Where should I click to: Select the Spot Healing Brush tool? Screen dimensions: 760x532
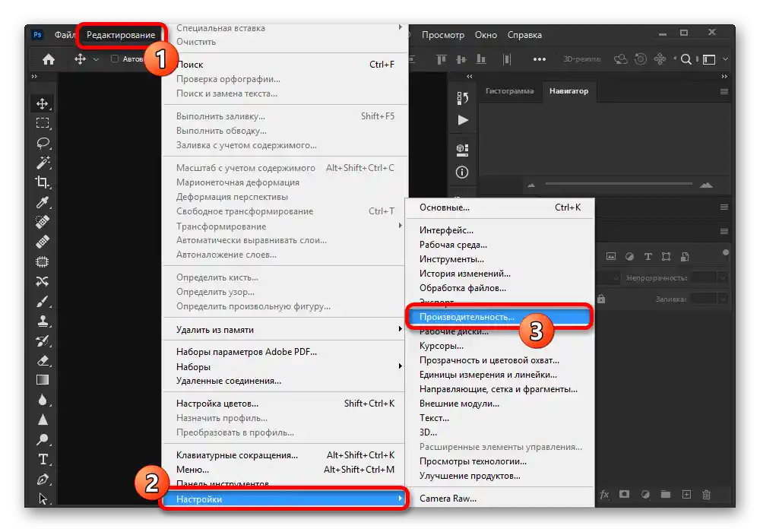click(x=43, y=222)
